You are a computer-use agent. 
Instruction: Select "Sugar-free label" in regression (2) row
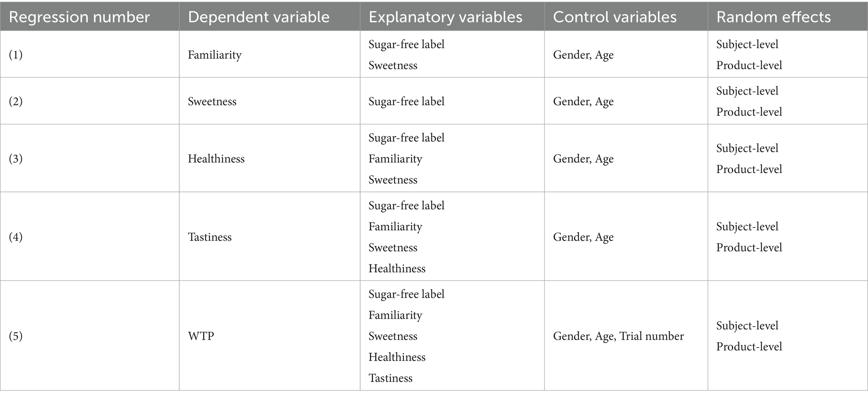point(406,102)
